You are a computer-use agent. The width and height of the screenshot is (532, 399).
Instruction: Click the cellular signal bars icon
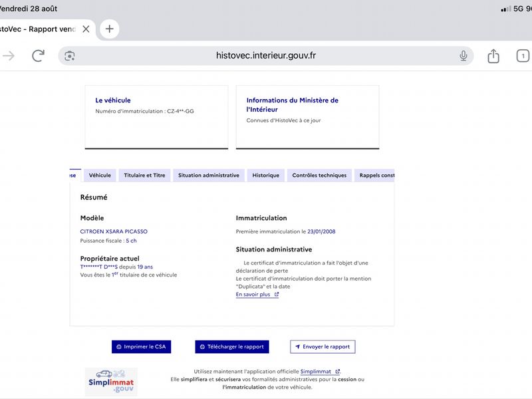pos(505,9)
